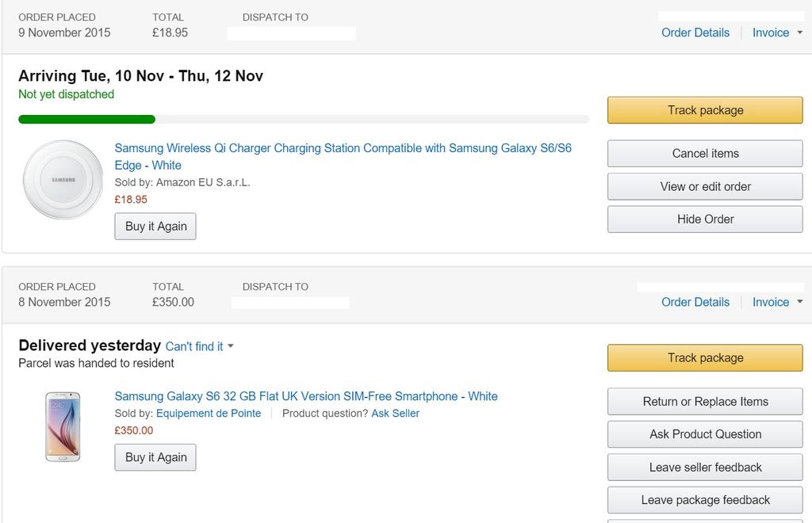
Task: Buy the Galaxy S6 again
Action: [x=155, y=457]
